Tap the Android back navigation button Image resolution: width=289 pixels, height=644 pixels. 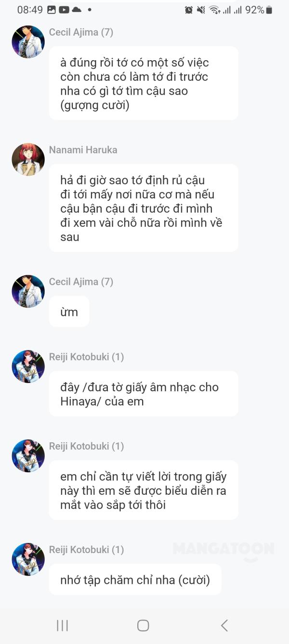point(224,625)
